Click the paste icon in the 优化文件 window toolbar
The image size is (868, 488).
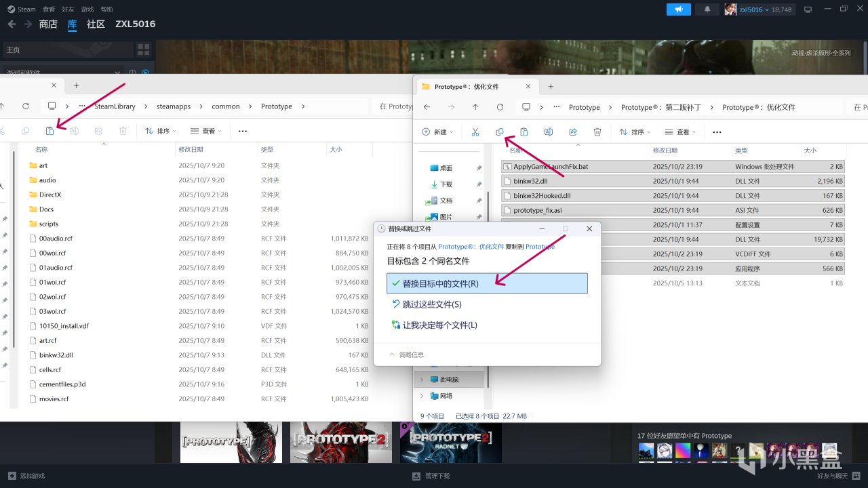[x=524, y=131]
